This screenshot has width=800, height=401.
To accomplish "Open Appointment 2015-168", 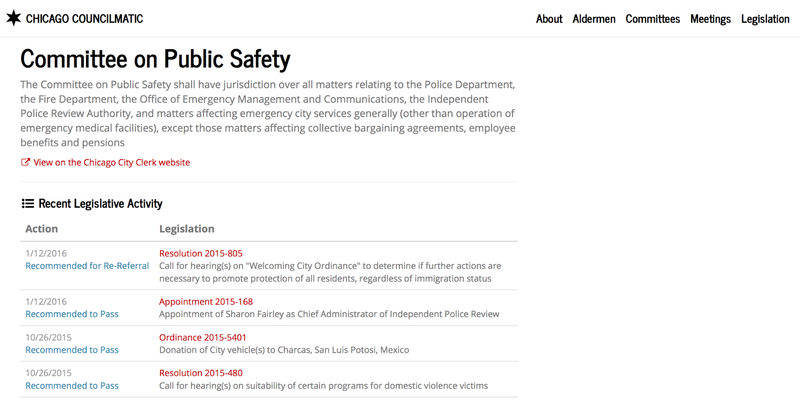I will pos(205,302).
